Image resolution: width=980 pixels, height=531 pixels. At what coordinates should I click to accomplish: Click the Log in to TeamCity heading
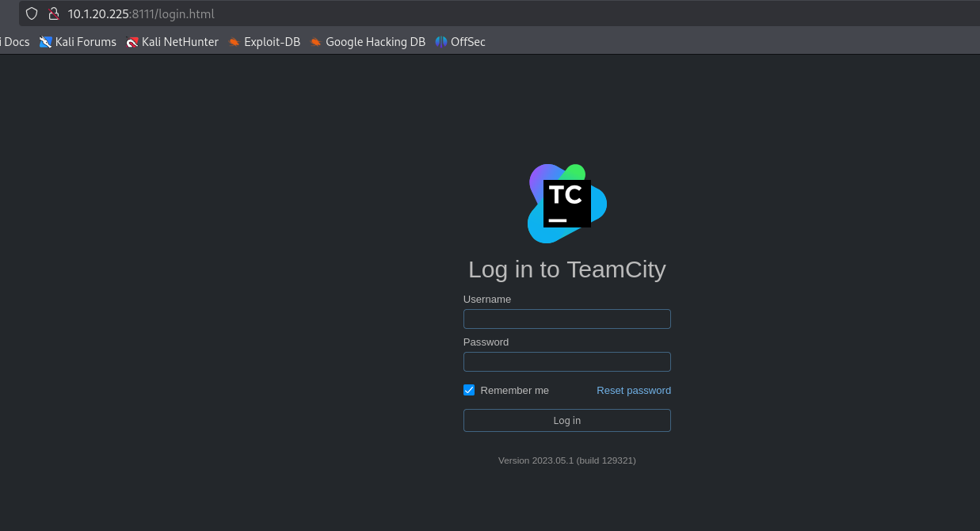tap(567, 269)
